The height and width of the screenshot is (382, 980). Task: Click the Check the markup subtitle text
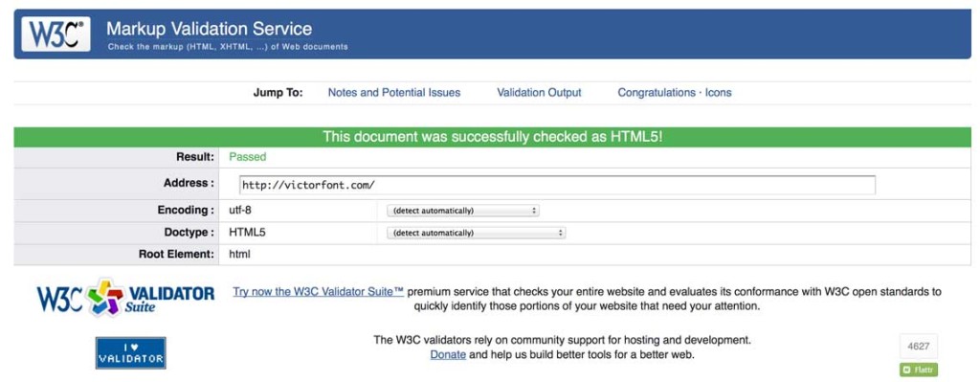228,47
